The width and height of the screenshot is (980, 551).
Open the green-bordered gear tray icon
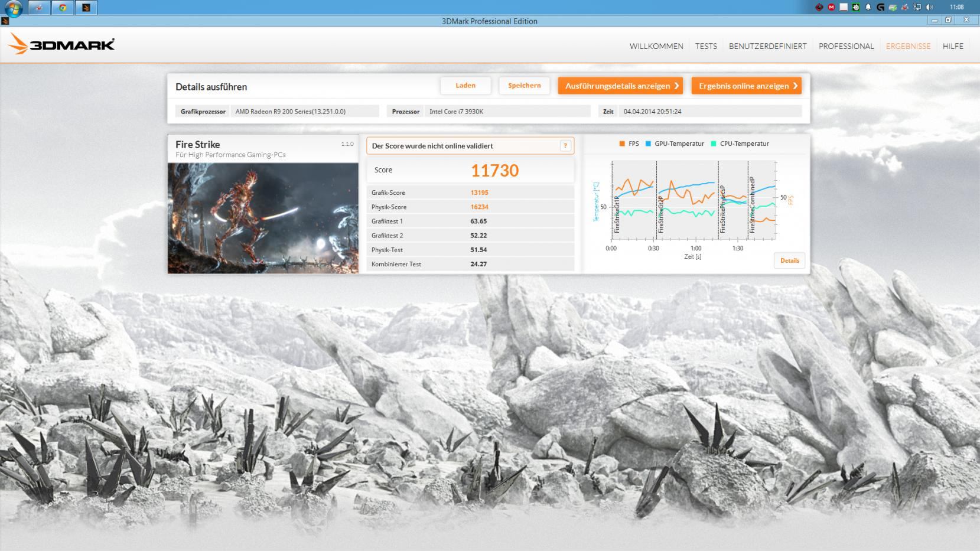856,7
